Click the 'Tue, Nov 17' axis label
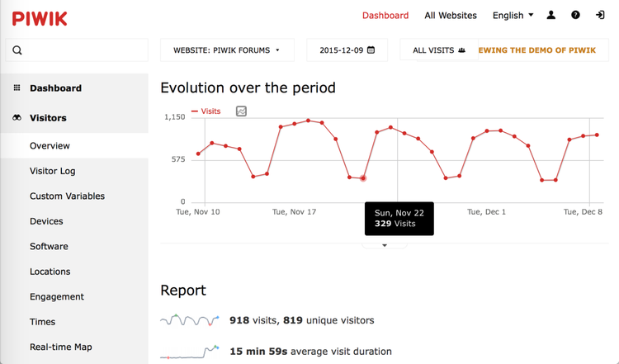The image size is (619, 364). tap(294, 212)
